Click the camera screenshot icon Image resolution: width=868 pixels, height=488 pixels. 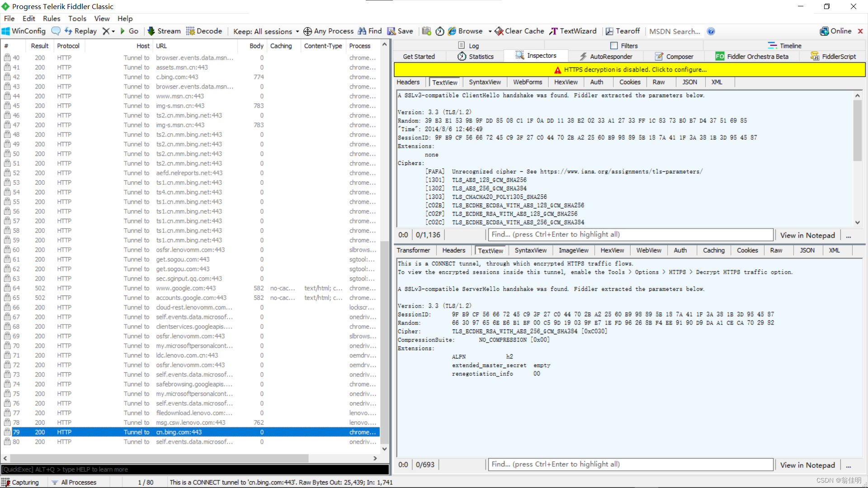click(x=426, y=31)
